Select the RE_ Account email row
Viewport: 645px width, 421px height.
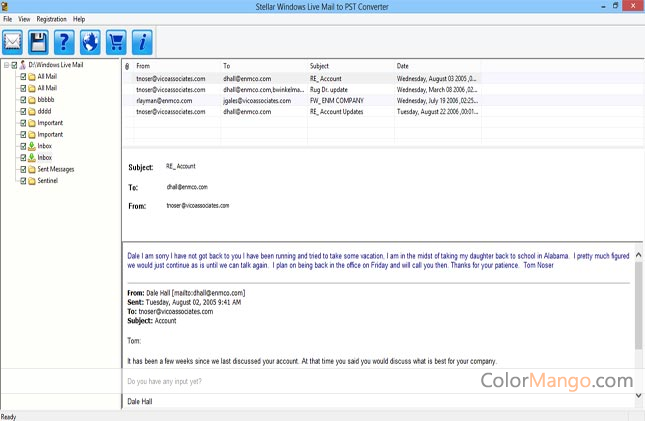[x=302, y=79]
